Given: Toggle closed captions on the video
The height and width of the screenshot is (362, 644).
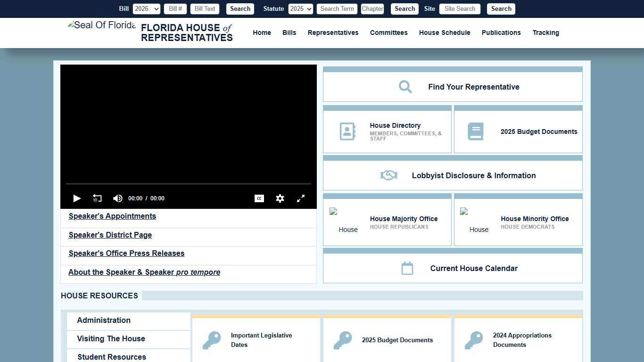Looking at the screenshot, I should click(x=259, y=198).
